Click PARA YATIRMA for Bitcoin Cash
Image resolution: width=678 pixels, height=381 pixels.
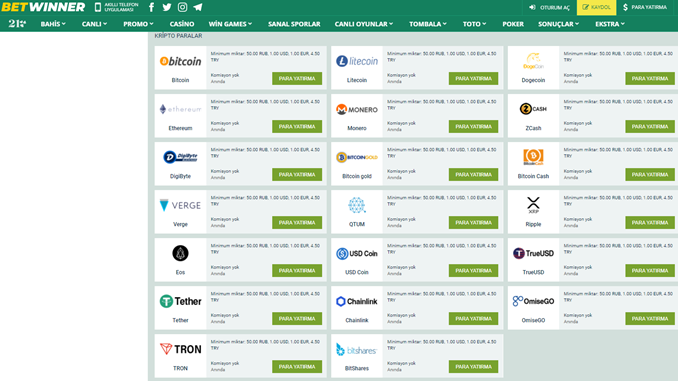coord(650,174)
